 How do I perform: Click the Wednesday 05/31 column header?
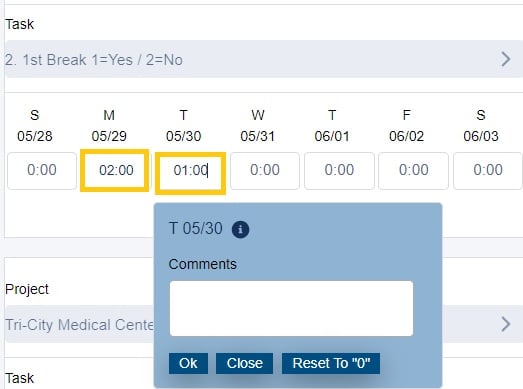pos(258,125)
